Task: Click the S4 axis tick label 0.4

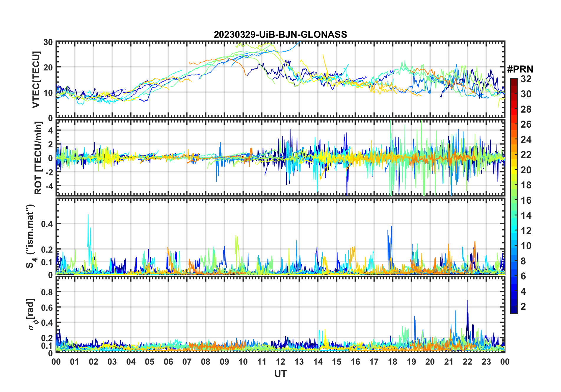Action: tap(47, 224)
